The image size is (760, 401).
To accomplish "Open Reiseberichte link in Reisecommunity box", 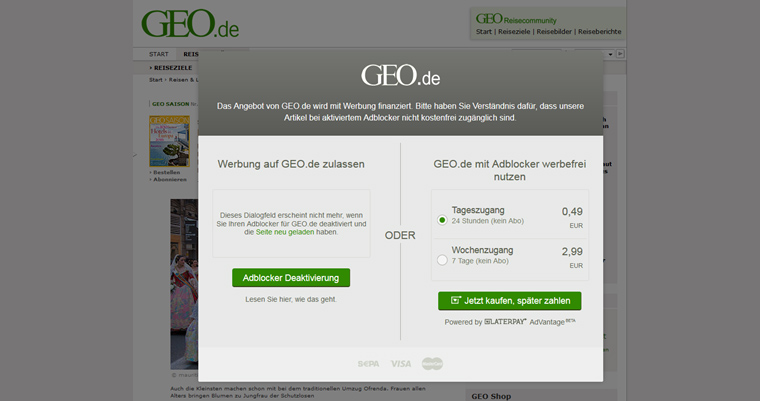I will (600, 32).
